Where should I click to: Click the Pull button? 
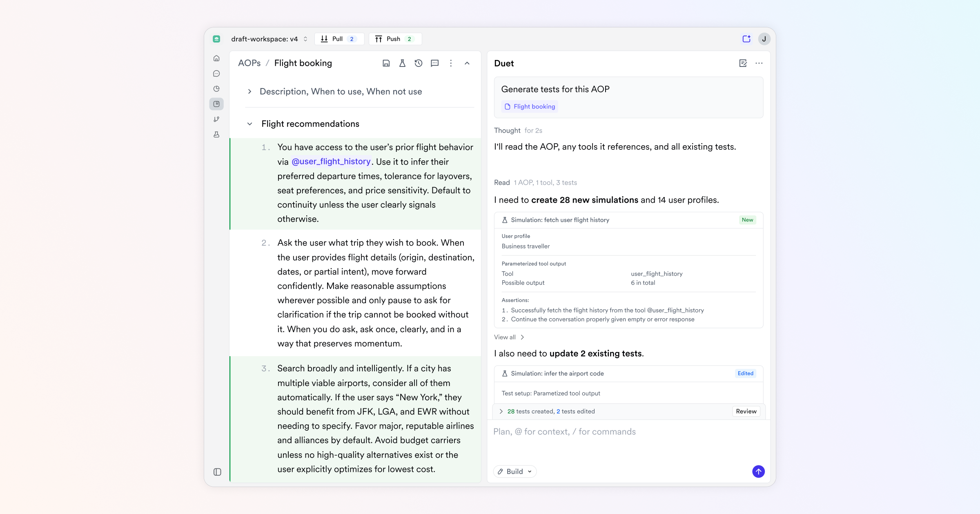click(x=339, y=39)
